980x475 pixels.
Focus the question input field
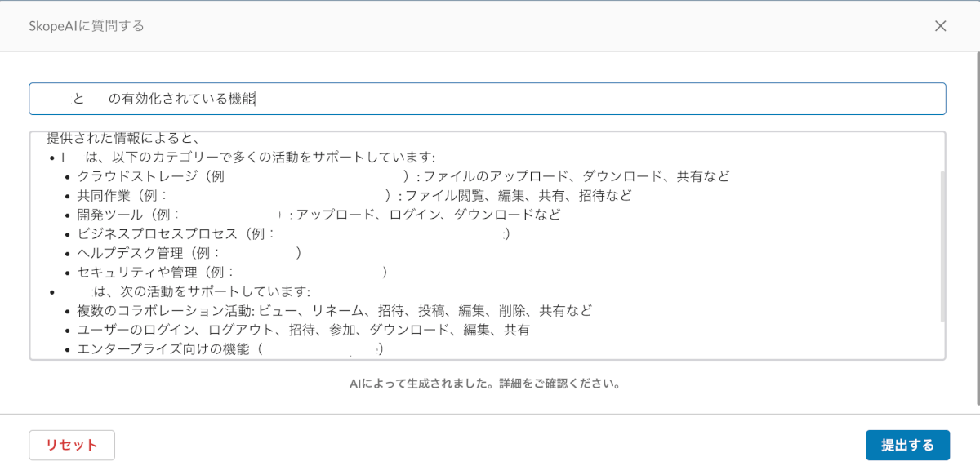pyautogui.click(x=488, y=99)
